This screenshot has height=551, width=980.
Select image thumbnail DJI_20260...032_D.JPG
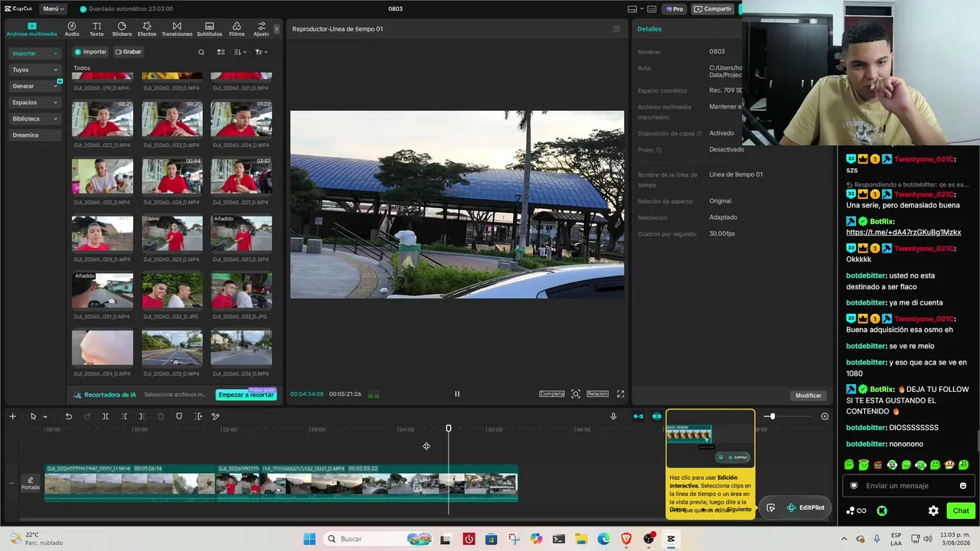point(172,291)
